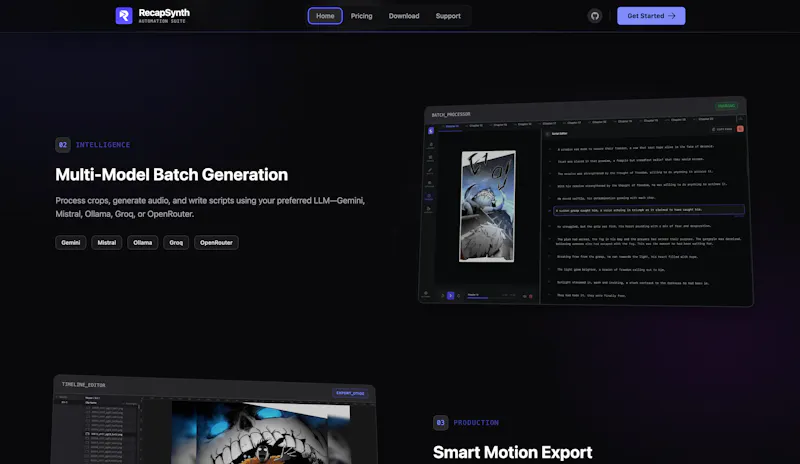This screenshot has height=464, width=800.
Task: Click the INTELLIGENCE section label
Action: click(103, 145)
